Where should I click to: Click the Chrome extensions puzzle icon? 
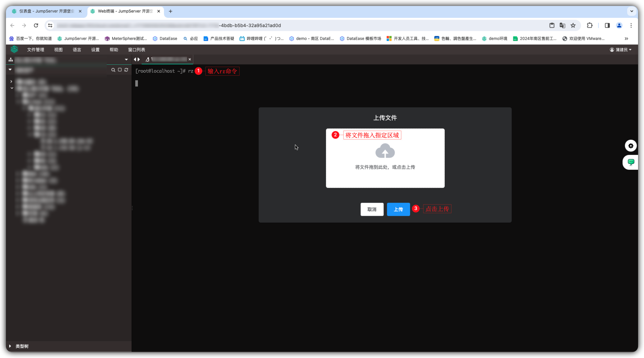tap(590, 25)
